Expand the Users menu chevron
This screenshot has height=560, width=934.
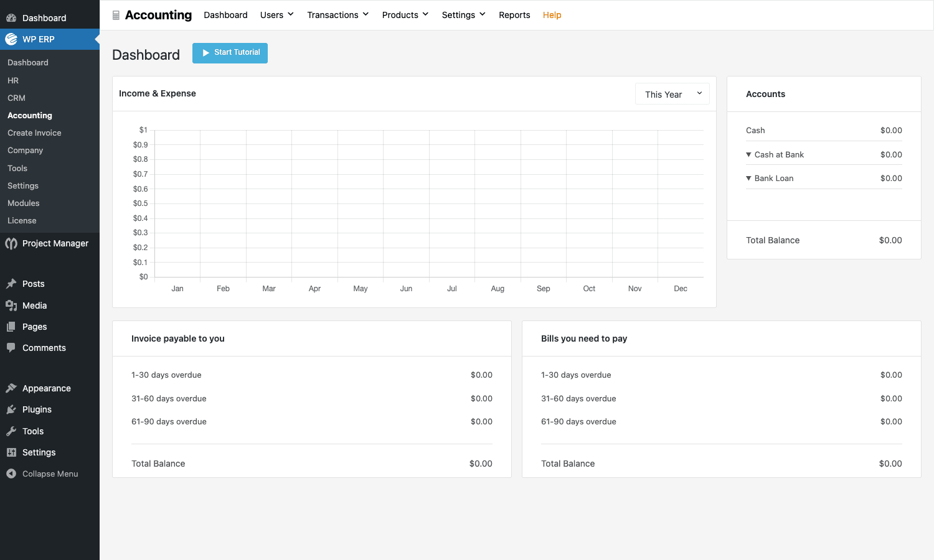coord(291,14)
